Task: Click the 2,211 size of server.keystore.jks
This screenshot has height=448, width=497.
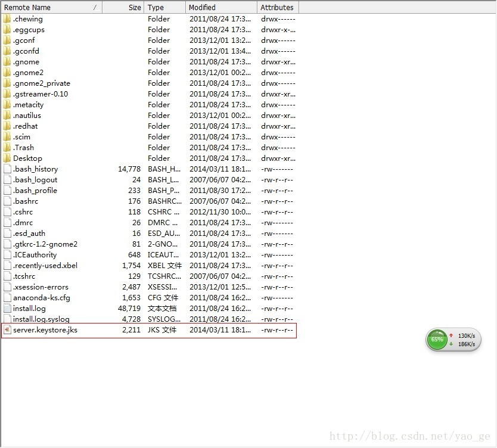Action: click(132, 330)
